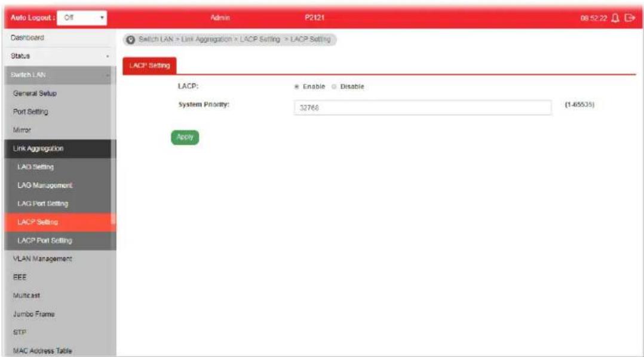The width and height of the screenshot is (644, 357).
Task: Click the notification bell icon
Action: [x=615, y=18]
